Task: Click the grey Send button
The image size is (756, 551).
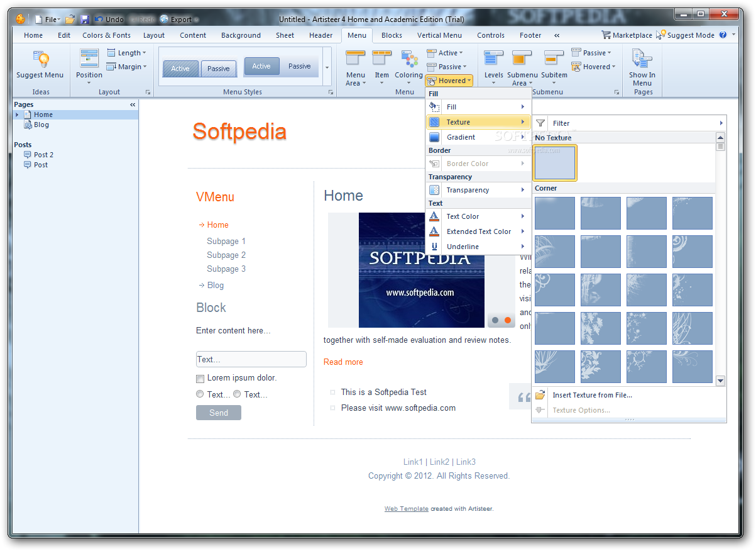Action: 219,413
